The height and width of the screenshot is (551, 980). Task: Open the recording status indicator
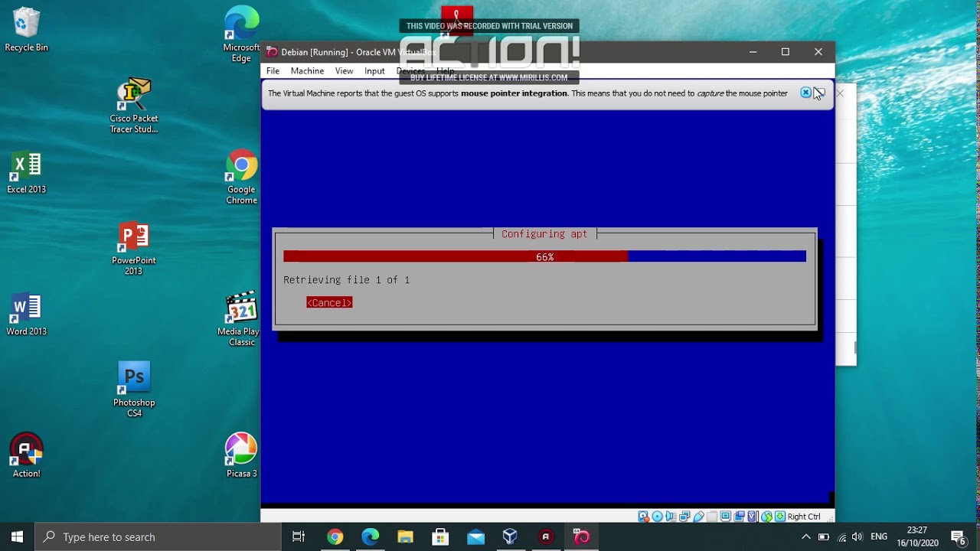point(739,517)
